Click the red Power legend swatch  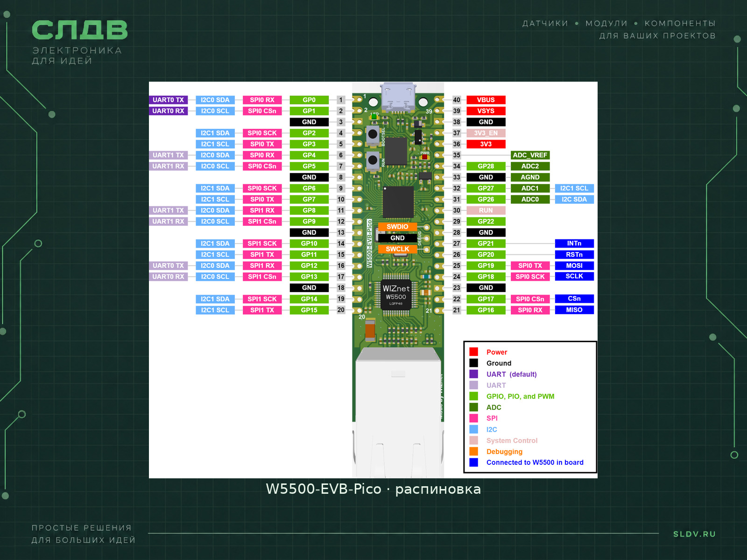(x=473, y=352)
